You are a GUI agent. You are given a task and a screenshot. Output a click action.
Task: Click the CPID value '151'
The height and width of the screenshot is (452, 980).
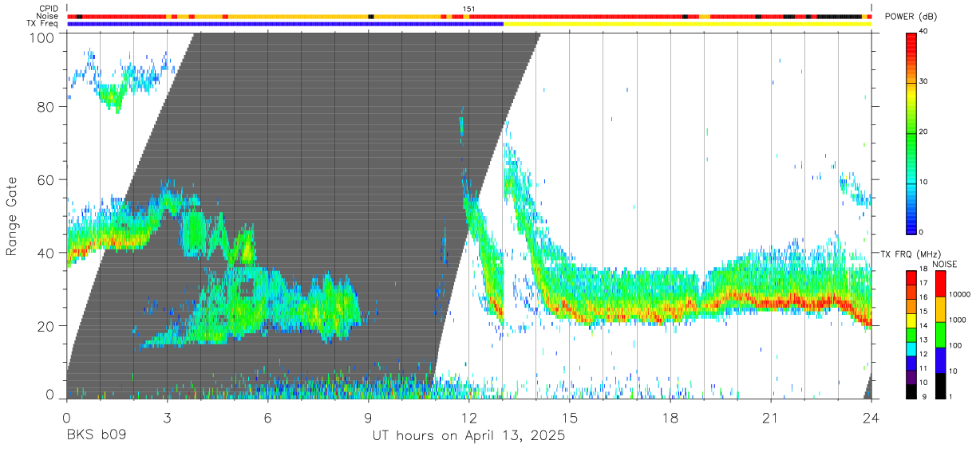[469, 9]
